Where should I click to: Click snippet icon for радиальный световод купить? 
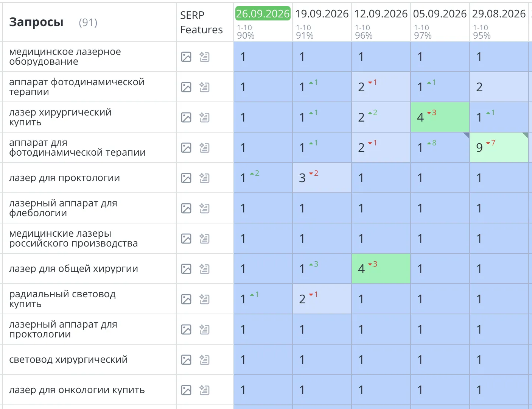204,299
